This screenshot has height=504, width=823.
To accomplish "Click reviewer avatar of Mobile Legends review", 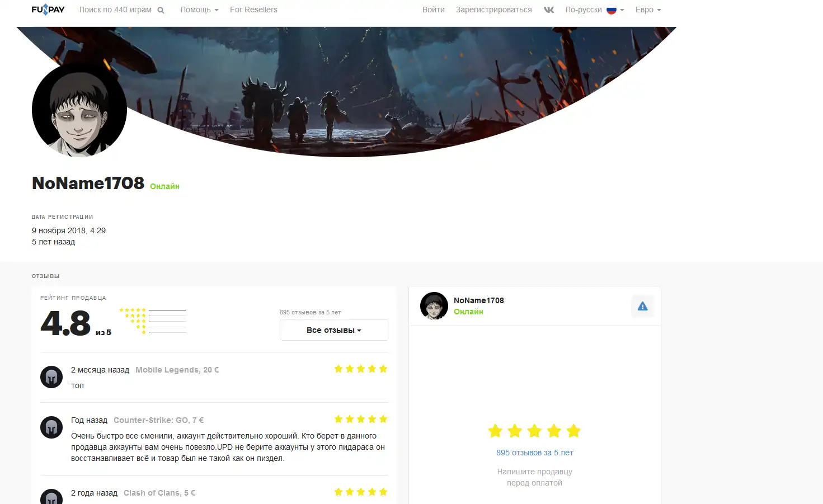I will pos(51,377).
